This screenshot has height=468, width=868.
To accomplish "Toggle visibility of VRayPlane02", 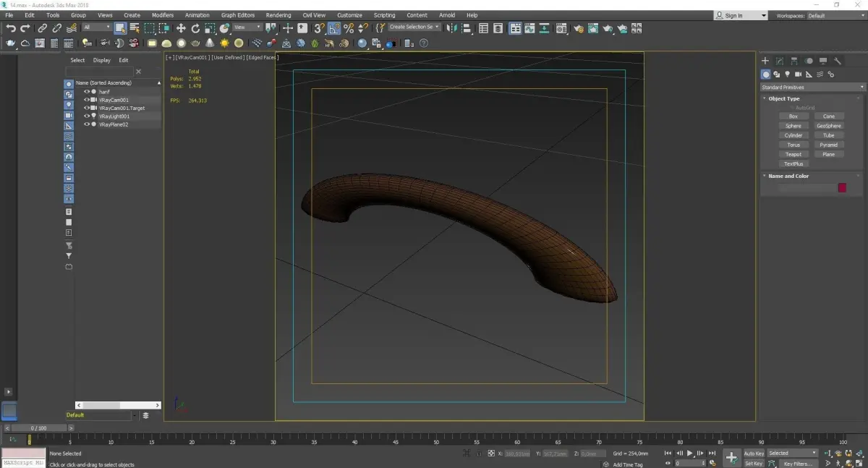I will (86, 124).
